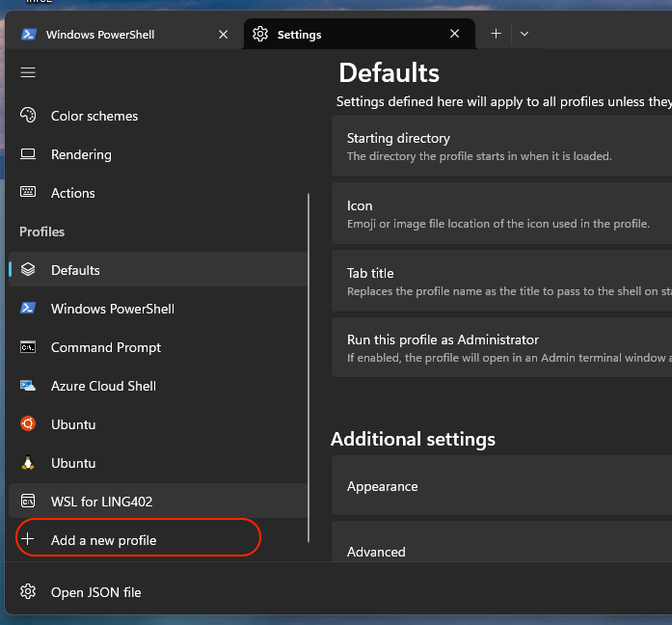Select the Command Prompt profile
This screenshot has width=672, height=625.
point(158,347)
